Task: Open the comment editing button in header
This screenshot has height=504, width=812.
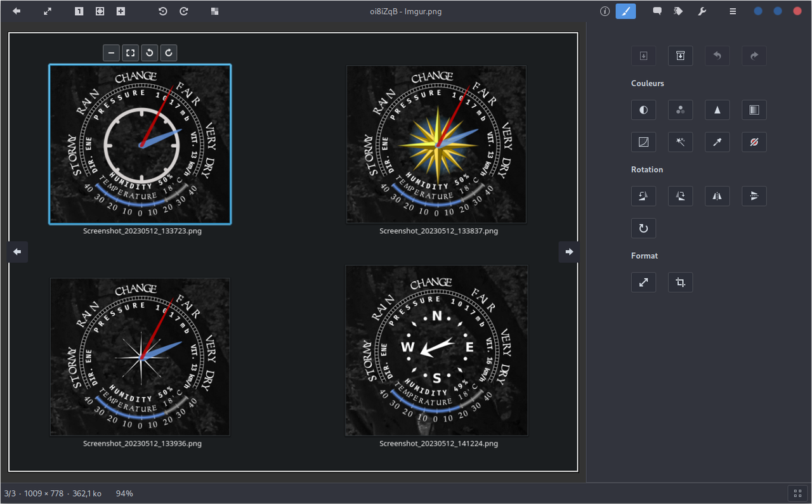Action: click(x=657, y=11)
